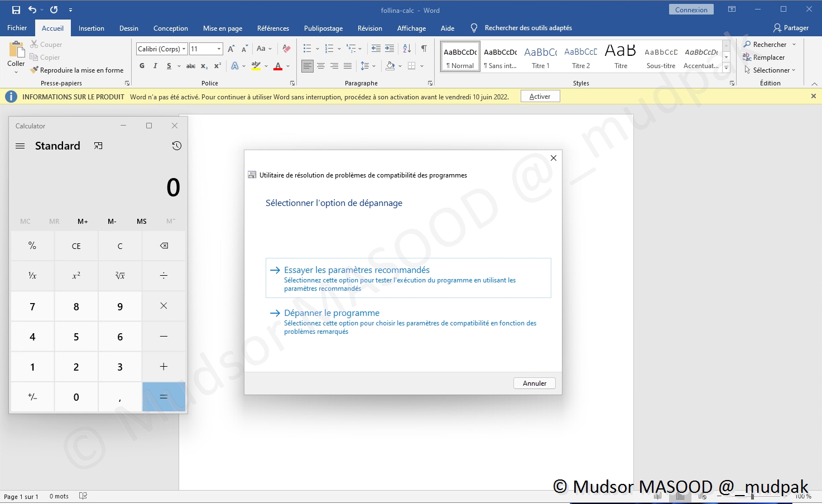Open the Insertion ribbon tab
Screen dimensions: 822x504
pyautogui.click(x=91, y=28)
